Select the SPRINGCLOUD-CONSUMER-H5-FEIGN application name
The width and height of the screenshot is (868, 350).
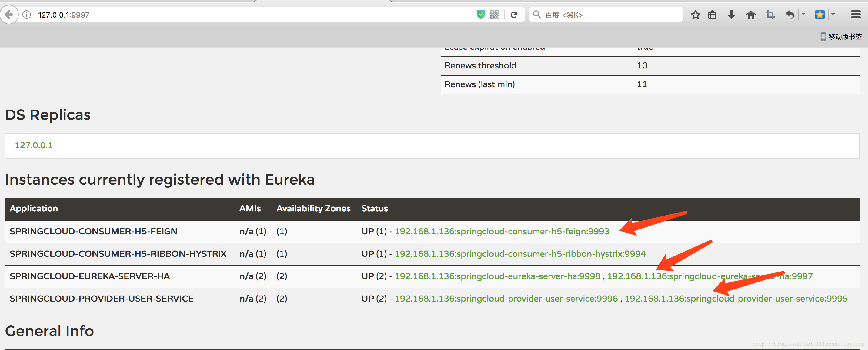[x=93, y=231]
